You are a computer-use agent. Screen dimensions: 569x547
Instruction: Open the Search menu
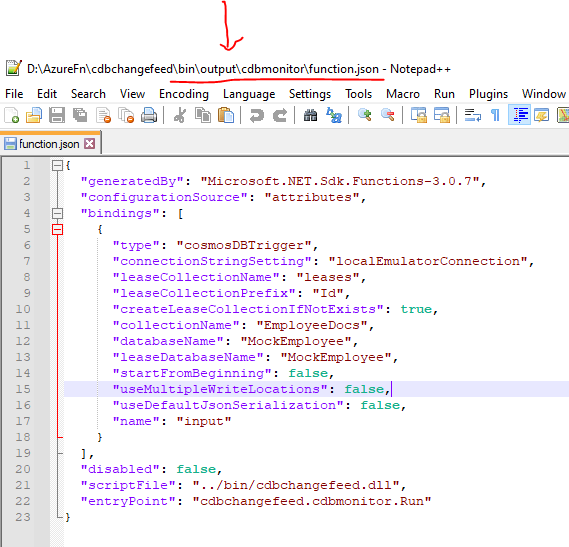coord(88,94)
